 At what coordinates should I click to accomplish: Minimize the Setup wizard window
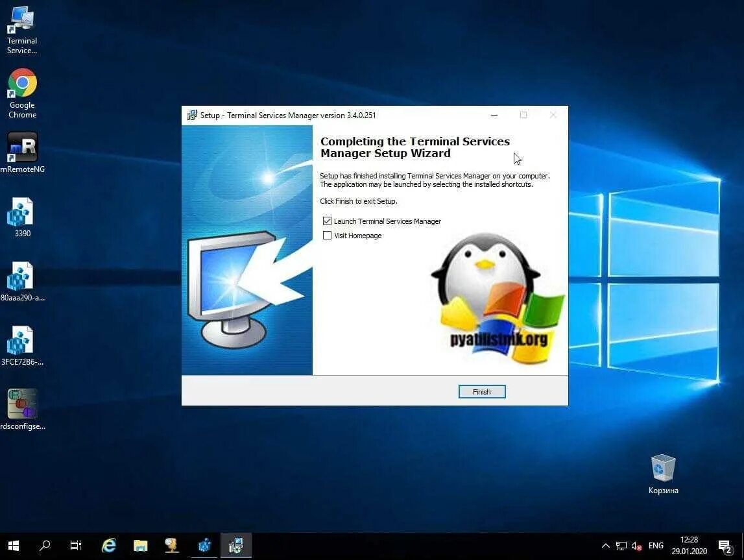[x=494, y=116]
